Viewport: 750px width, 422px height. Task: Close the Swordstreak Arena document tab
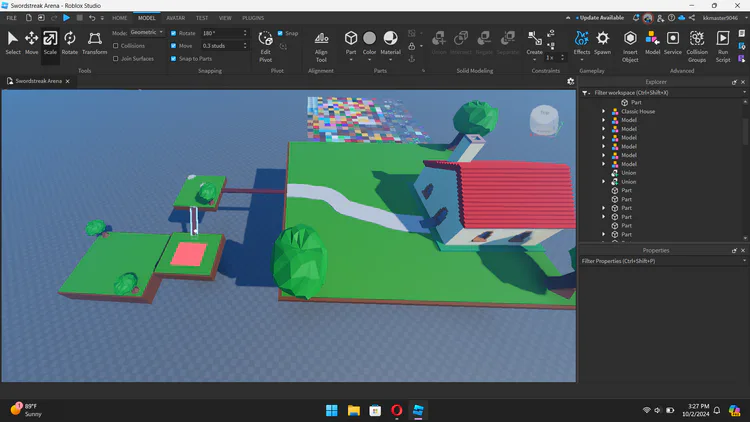pyautogui.click(x=67, y=81)
